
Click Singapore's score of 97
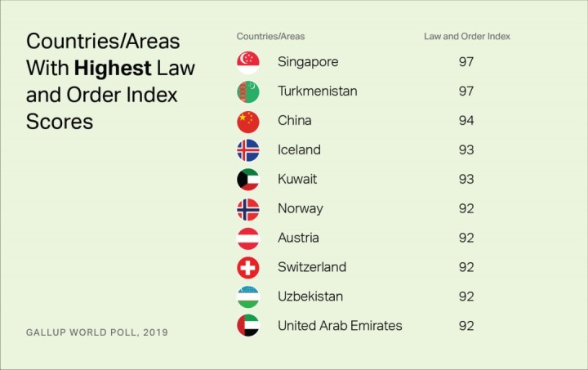466,62
